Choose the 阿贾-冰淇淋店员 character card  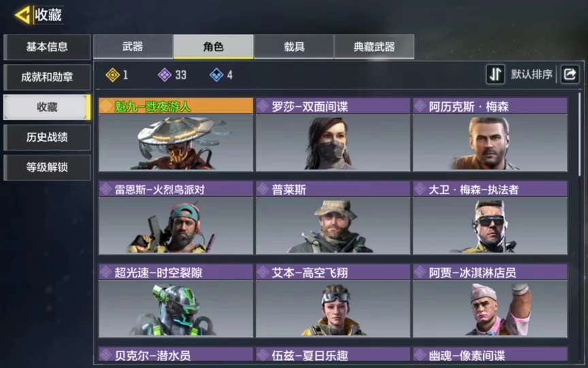490,301
